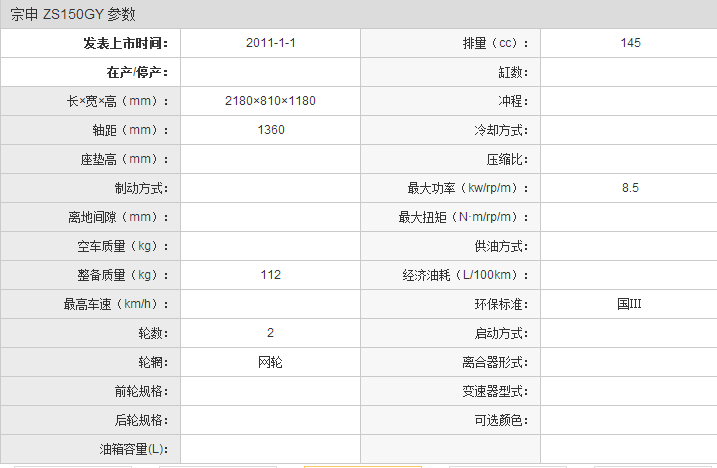Click the 环保标准 label

click(x=501, y=304)
